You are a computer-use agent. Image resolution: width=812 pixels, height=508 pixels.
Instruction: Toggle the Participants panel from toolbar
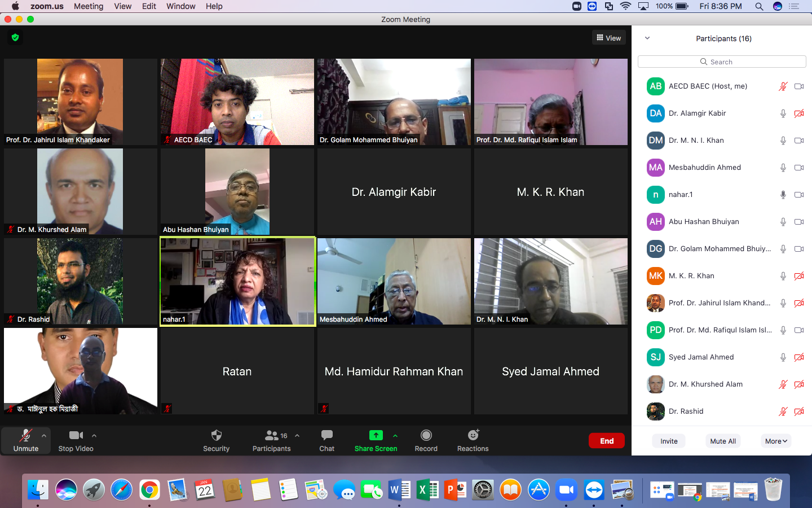[271, 440]
